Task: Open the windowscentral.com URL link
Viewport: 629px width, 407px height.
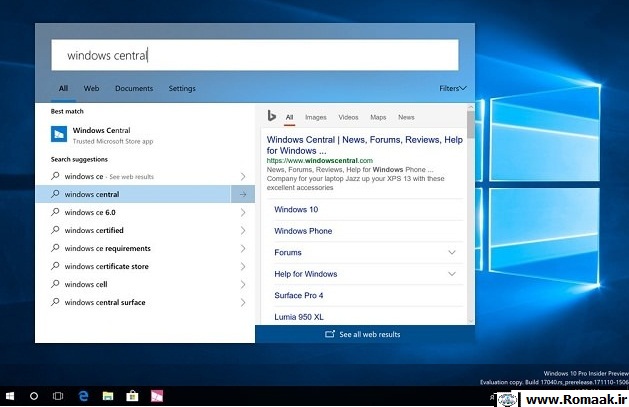Action: [x=320, y=160]
